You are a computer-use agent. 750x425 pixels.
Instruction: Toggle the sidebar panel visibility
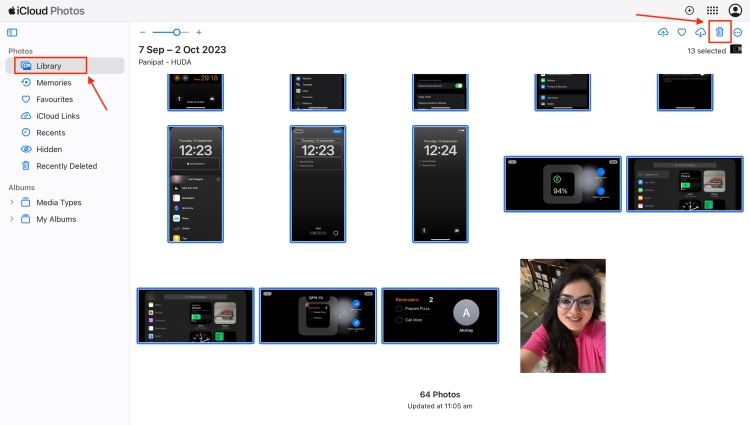(x=12, y=33)
